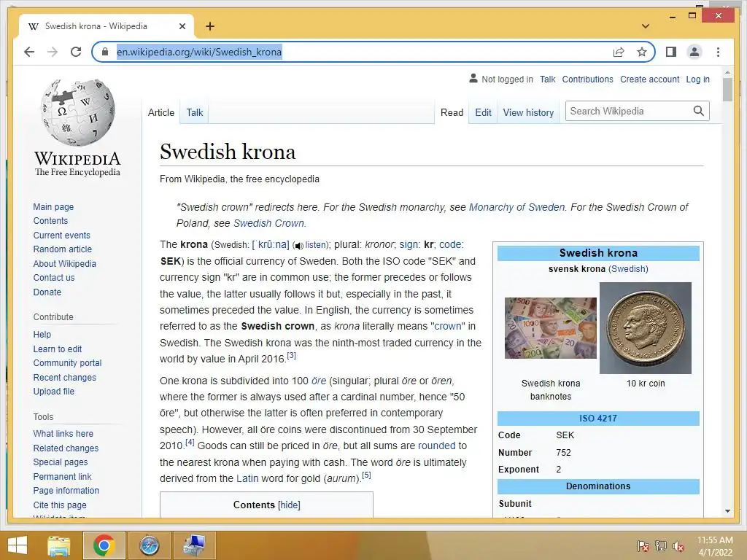Click the Action Center flag tray icon

(x=643, y=545)
